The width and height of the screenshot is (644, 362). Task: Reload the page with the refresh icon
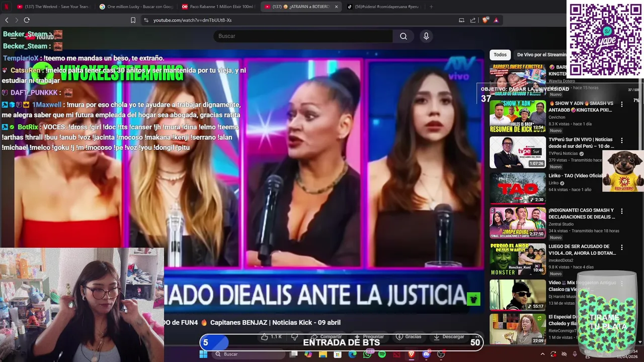(x=27, y=20)
